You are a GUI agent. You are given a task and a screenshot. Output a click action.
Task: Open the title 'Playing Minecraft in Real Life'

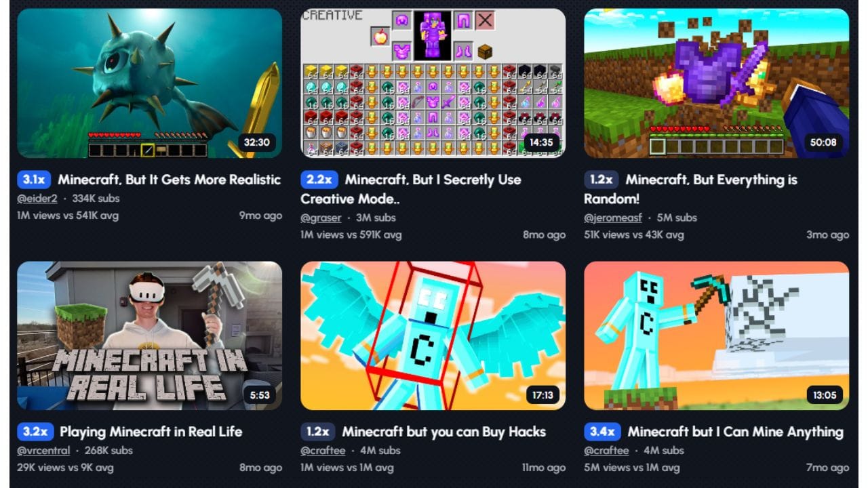151,432
